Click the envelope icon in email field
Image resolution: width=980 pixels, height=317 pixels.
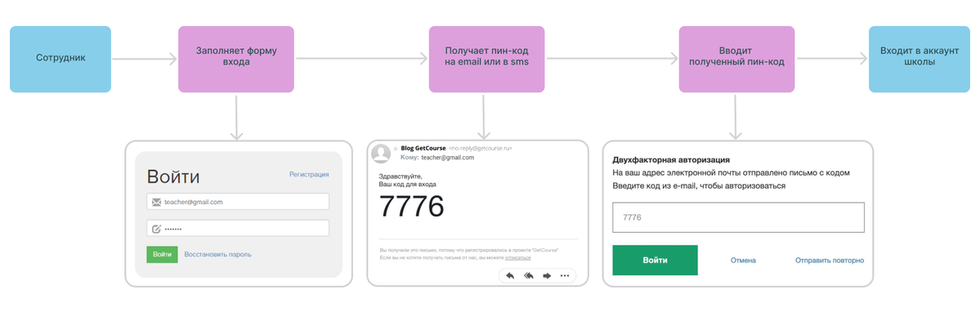pyautogui.click(x=155, y=202)
